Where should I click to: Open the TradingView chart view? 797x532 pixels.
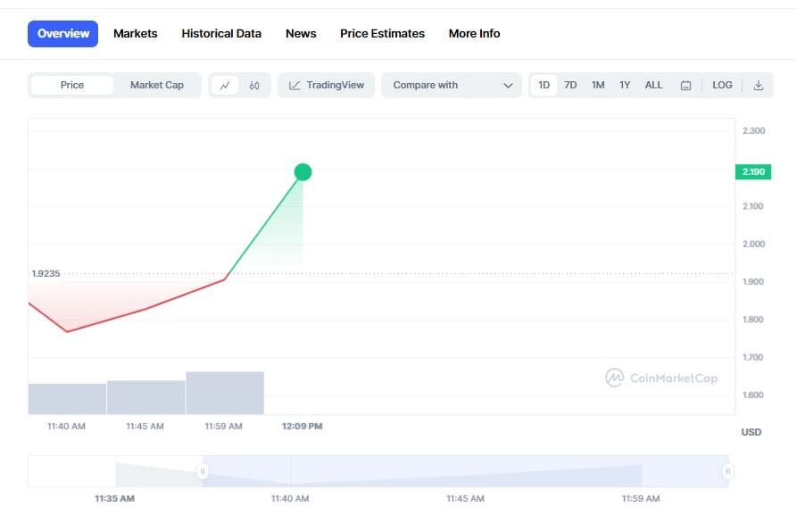pyautogui.click(x=328, y=85)
